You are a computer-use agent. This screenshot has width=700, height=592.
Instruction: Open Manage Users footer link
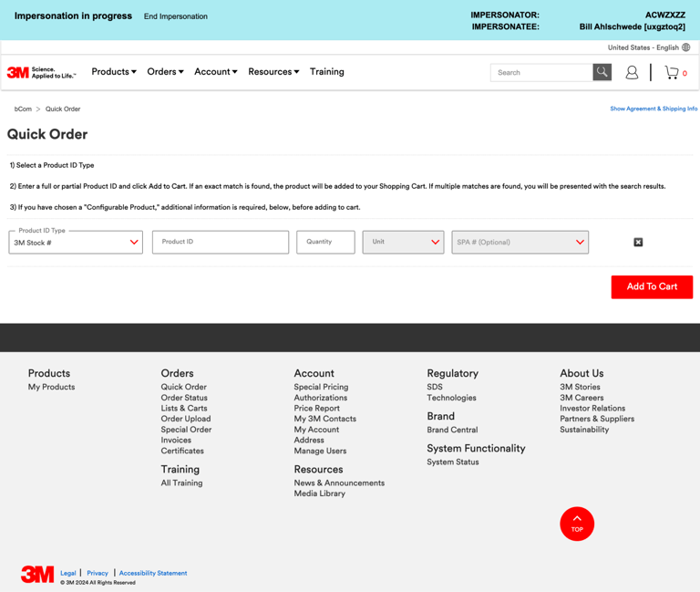click(x=320, y=451)
